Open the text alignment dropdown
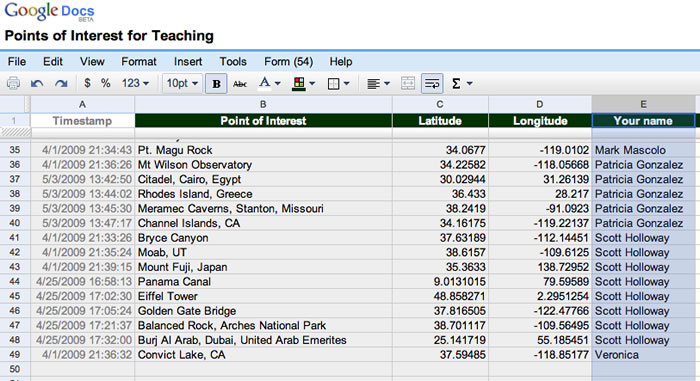 coord(378,84)
